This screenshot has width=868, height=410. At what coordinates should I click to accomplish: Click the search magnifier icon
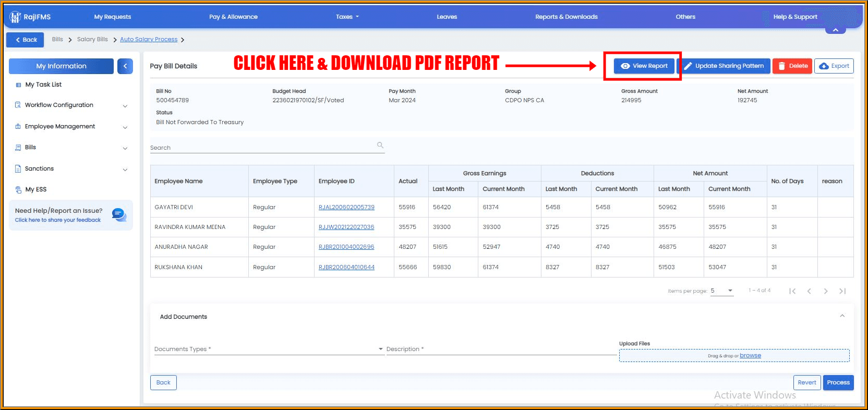click(x=380, y=145)
